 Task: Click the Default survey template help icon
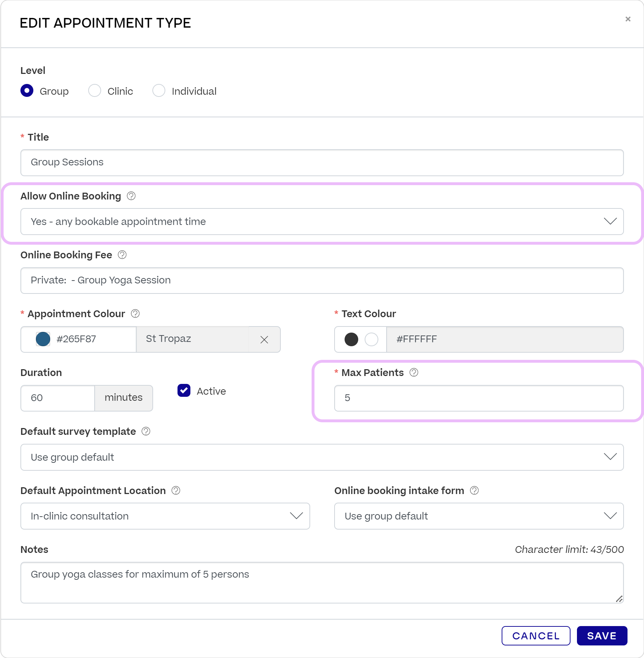click(x=146, y=431)
